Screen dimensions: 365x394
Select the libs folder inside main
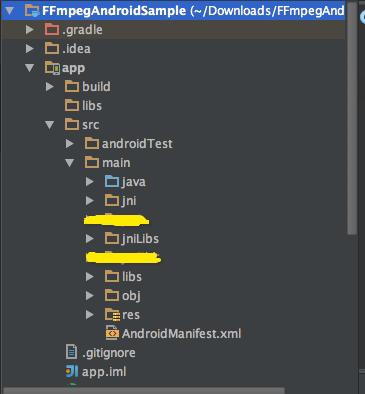coord(132,277)
